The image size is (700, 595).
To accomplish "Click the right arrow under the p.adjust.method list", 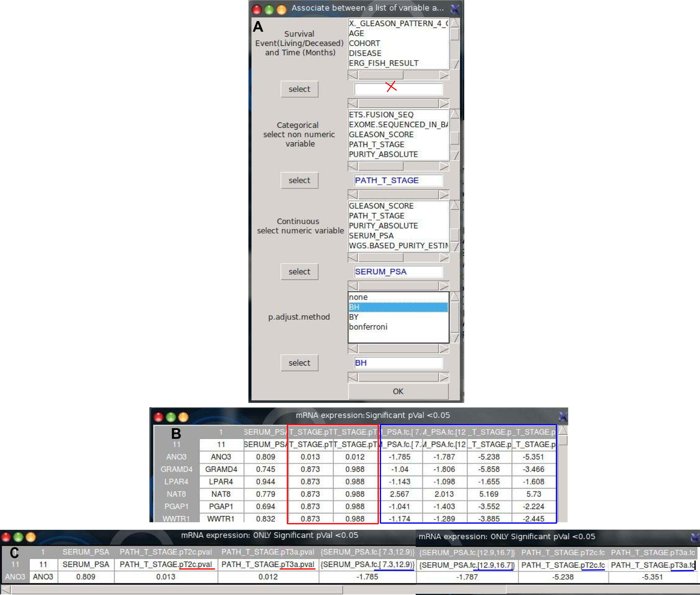I will [x=444, y=349].
